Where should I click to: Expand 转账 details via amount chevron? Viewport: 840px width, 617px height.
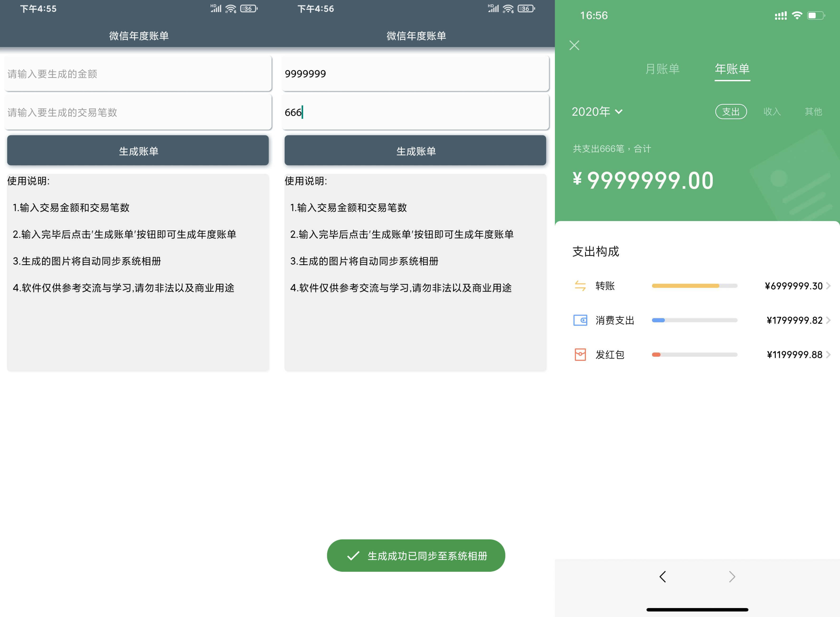[828, 286]
